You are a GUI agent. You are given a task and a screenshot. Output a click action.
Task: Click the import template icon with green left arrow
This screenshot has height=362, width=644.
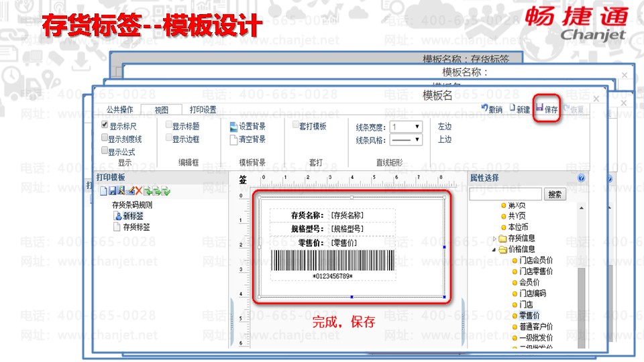[148, 191]
